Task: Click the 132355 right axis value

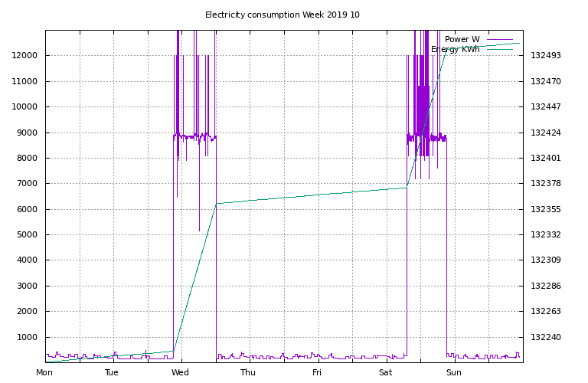Action: [546, 209]
